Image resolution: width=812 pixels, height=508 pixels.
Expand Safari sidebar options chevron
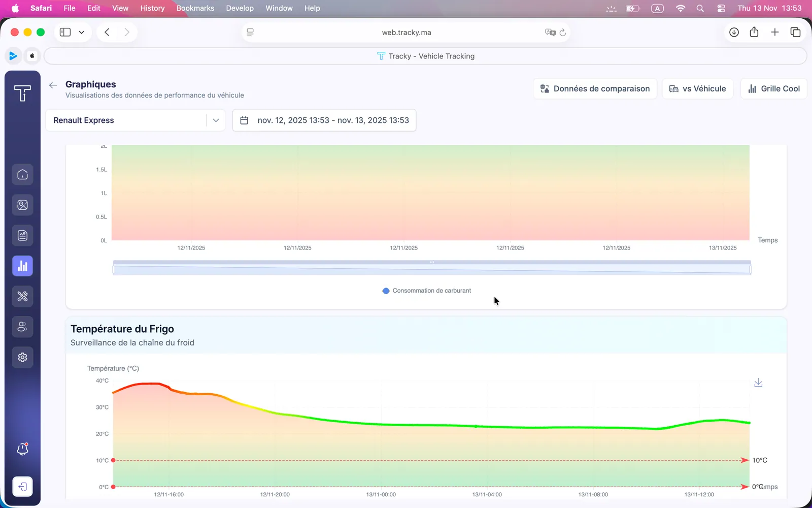click(x=81, y=32)
